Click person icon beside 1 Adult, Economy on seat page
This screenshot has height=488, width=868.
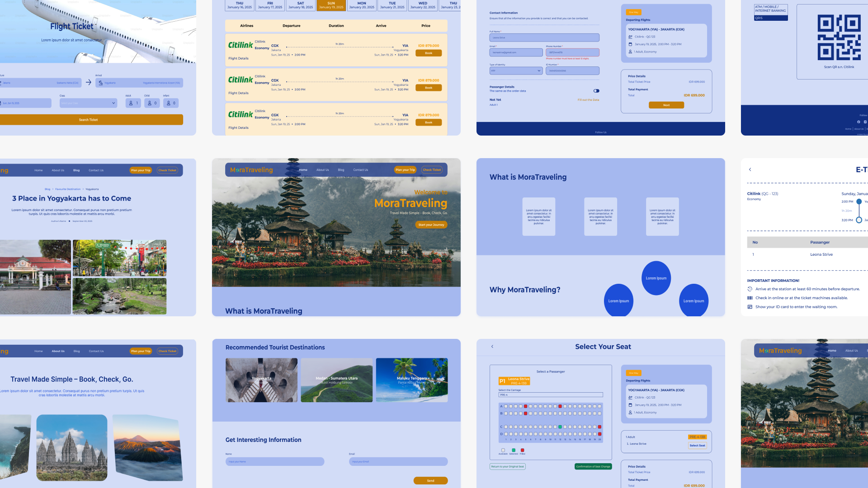coord(630,413)
